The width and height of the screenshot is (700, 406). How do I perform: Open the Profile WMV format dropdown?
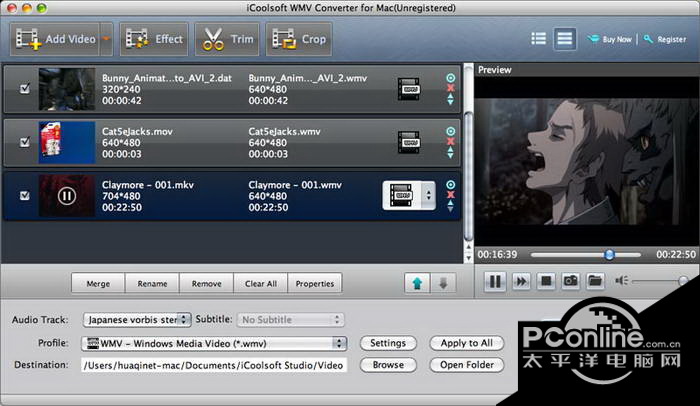(213, 343)
